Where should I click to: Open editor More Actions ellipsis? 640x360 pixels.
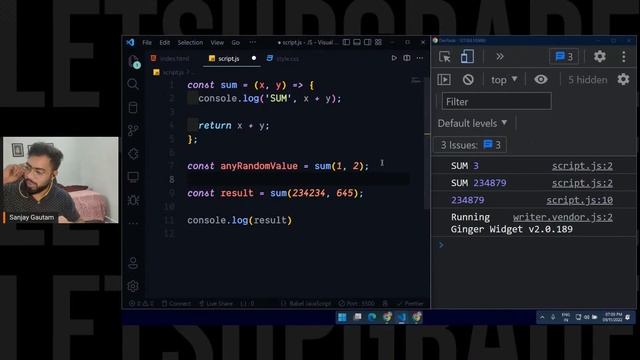pyautogui.click(x=420, y=58)
